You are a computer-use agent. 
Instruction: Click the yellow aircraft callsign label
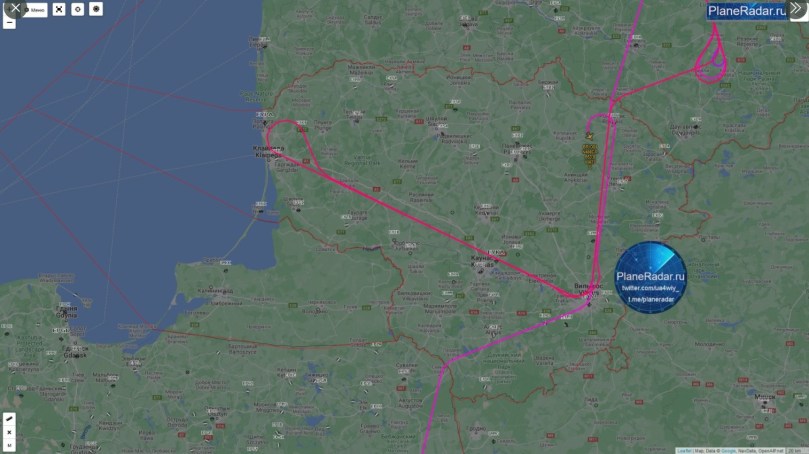589,155
